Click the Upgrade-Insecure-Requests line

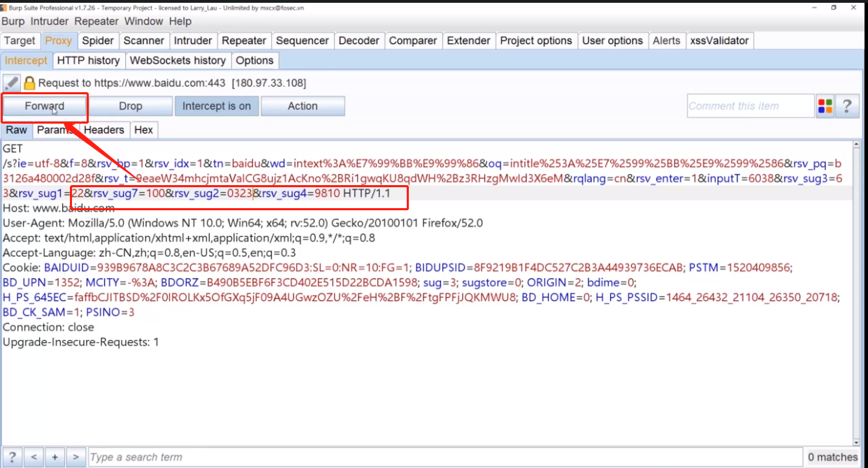[x=81, y=342]
